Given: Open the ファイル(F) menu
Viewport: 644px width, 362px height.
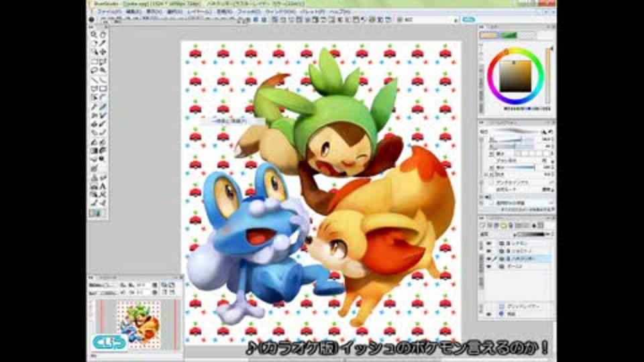Looking at the screenshot, I should (109, 12).
